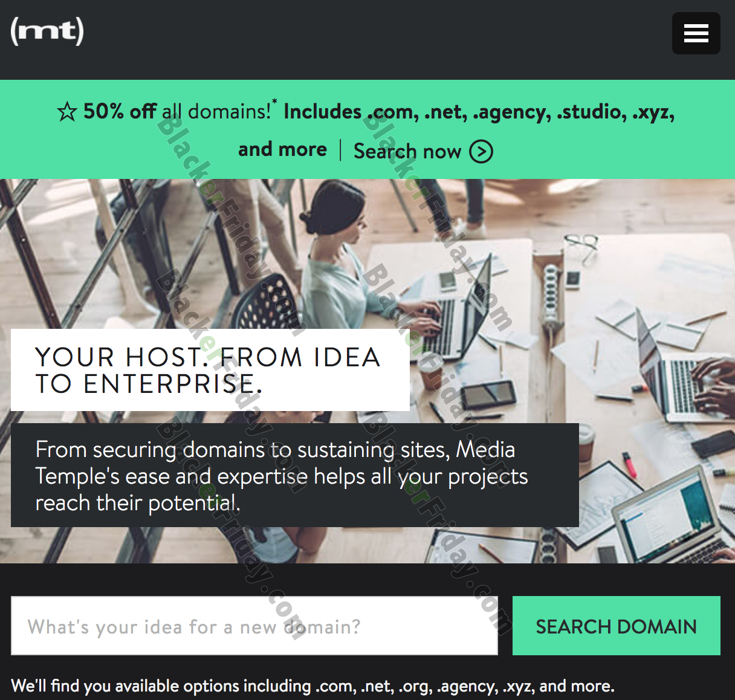Click the SEARCH DOMAIN button
The width and height of the screenshot is (735, 700).
617,626
